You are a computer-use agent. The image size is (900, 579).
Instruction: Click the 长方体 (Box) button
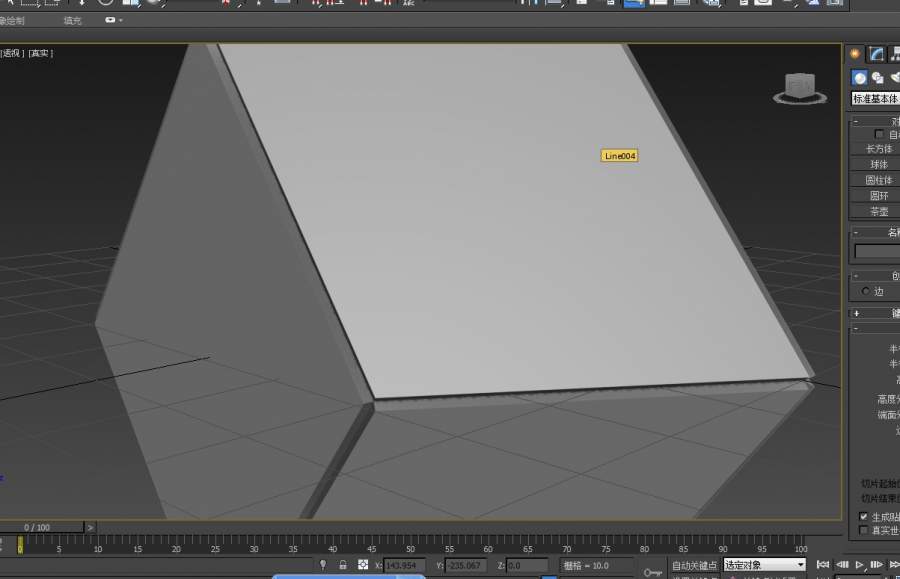[x=878, y=149]
